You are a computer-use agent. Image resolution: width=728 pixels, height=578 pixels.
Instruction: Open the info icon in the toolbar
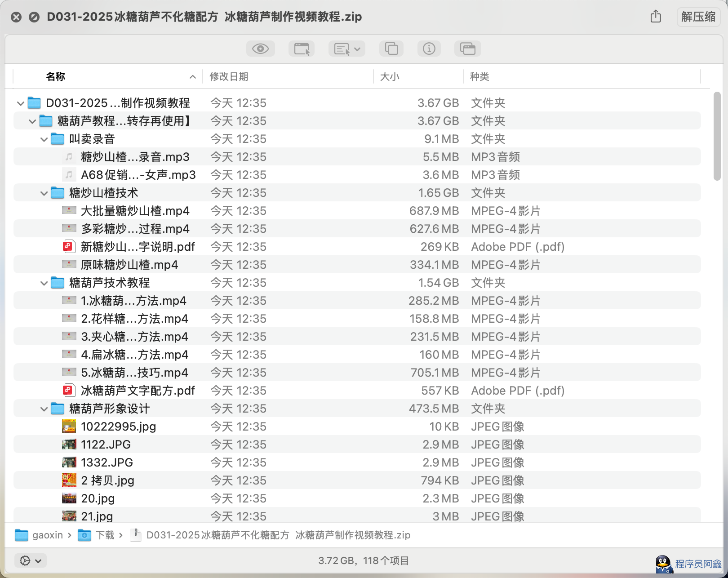429,49
